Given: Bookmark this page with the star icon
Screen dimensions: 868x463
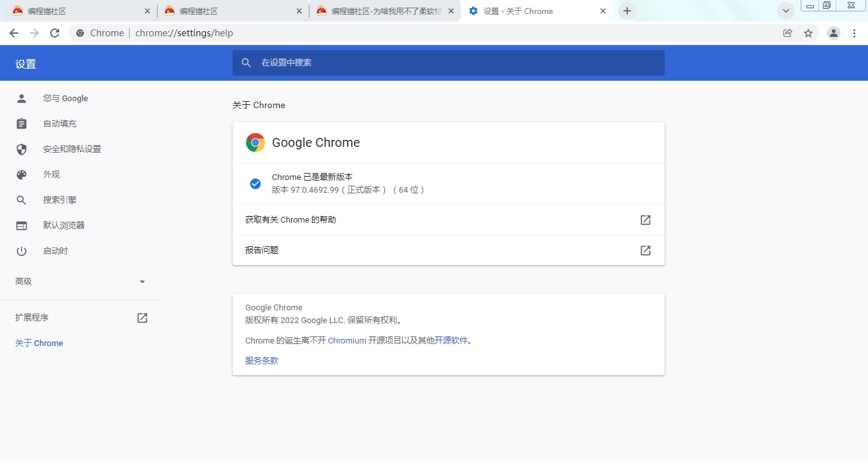Looking at the screenshot, I should tap(808, 33).
